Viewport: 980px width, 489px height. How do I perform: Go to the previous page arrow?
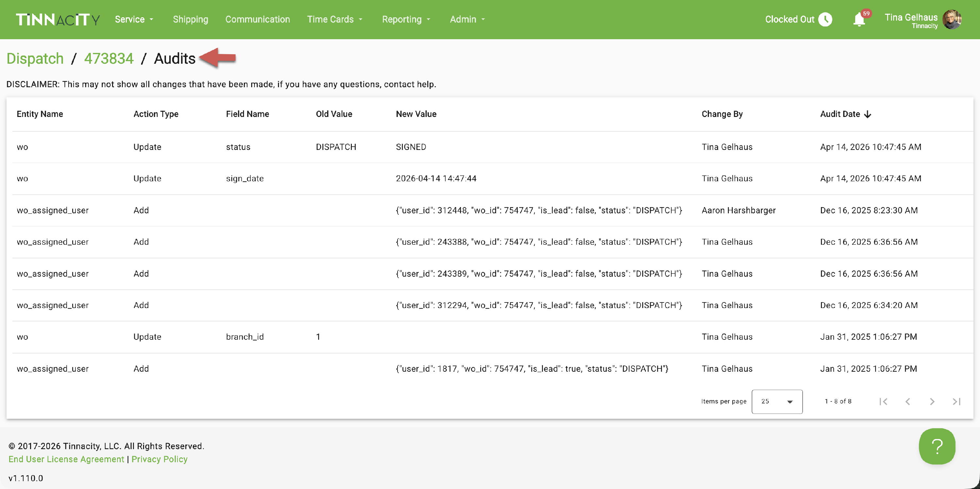pyautogui.click(x=908, y=401)
